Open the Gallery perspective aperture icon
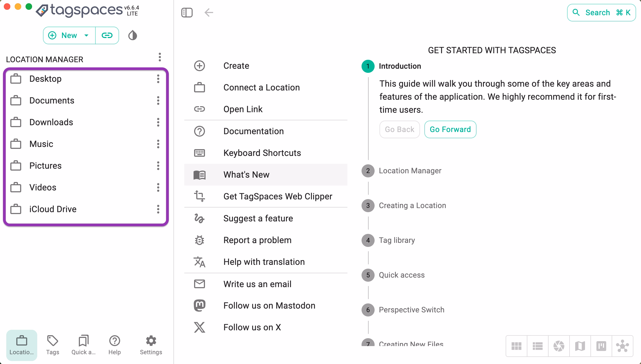 [559, 346]
